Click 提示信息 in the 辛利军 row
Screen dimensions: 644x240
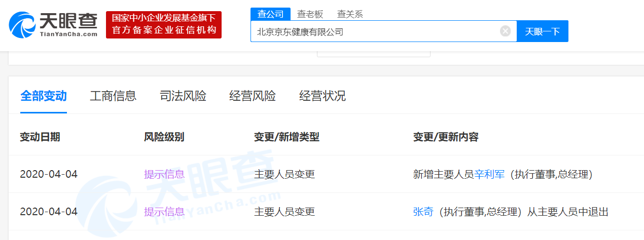164,175
